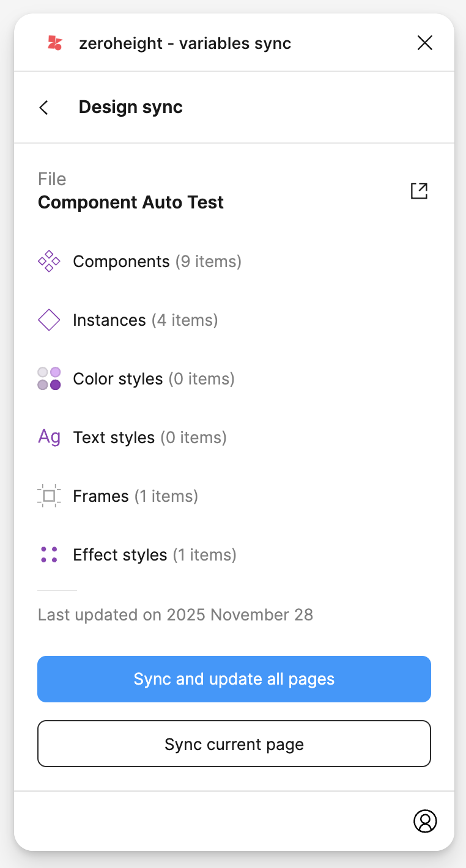Select the Components (9 items) row
This screenshot has width=466, height=868.
pos(157,262)
